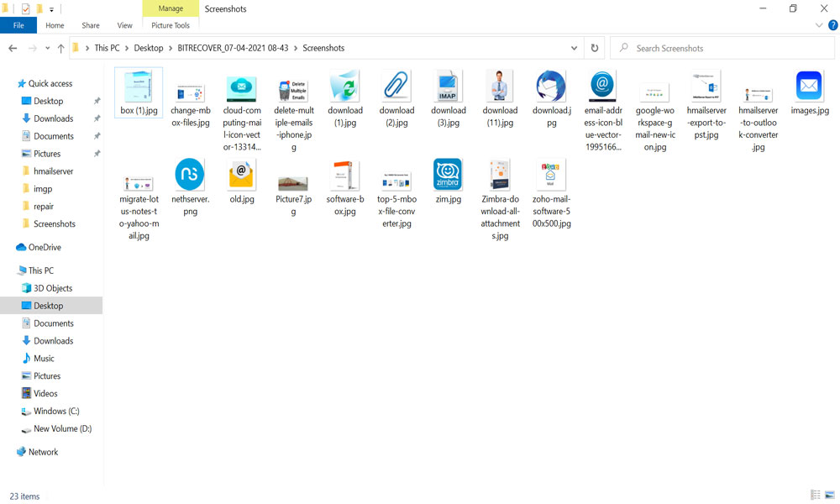Expand the ribbon with the chevron

[818, 25]
